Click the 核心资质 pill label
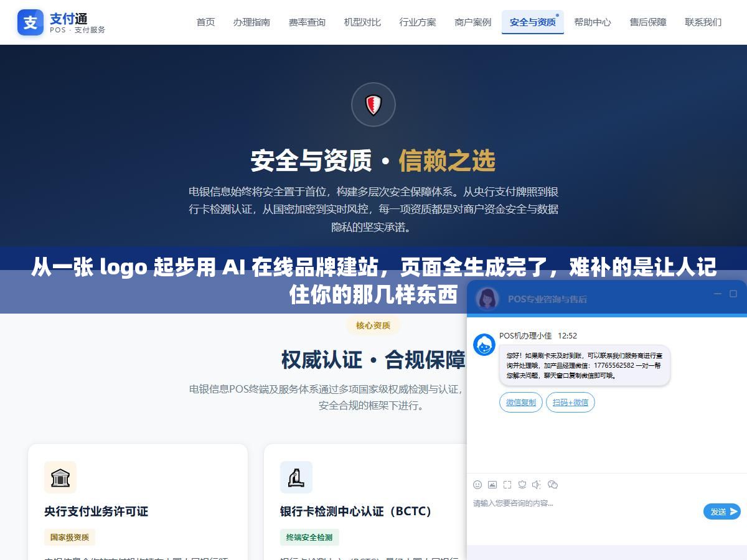 [x=374, y=325]
